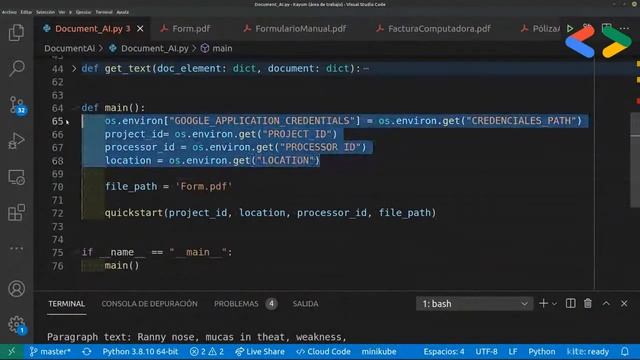Switch to Form.pdf tab
The height and width of the screenshot is (360, 640).
coord(186,29)
